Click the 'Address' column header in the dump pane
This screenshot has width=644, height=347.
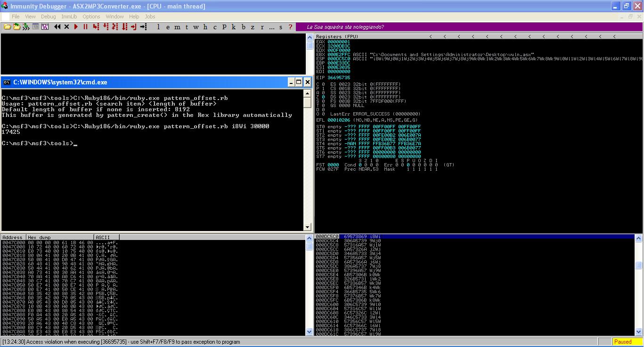coord(13,237)
